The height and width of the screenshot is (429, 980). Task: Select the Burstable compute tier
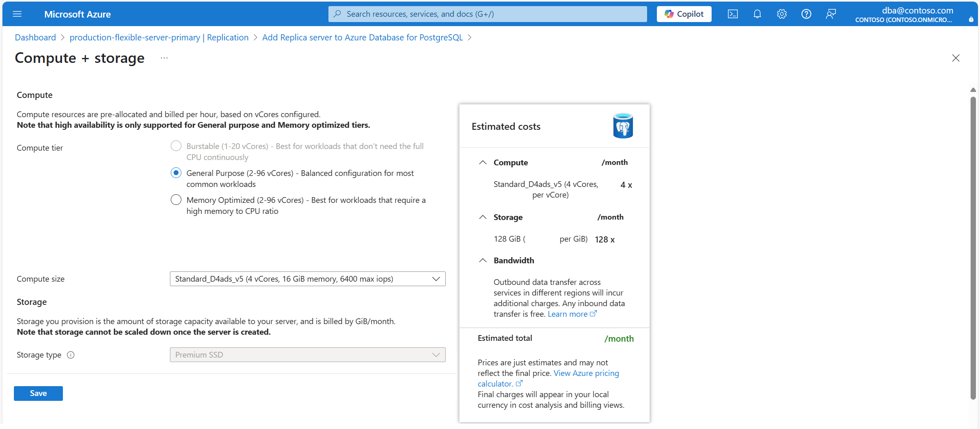pos(176,146)
